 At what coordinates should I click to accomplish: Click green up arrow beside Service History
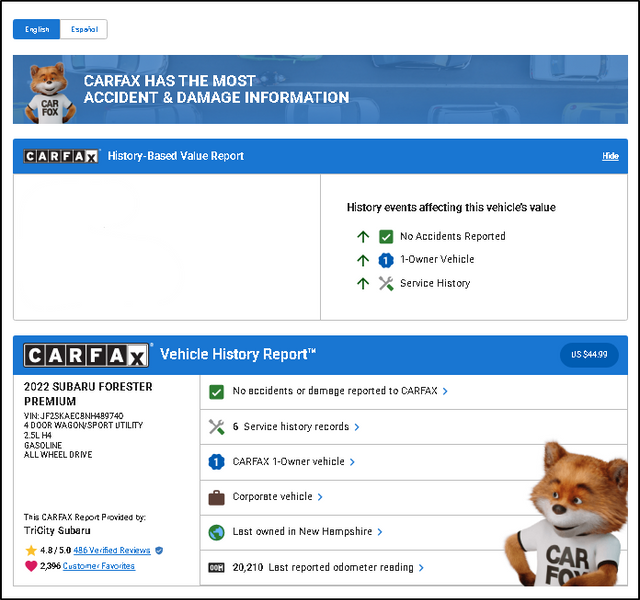(x=363, y=283)
